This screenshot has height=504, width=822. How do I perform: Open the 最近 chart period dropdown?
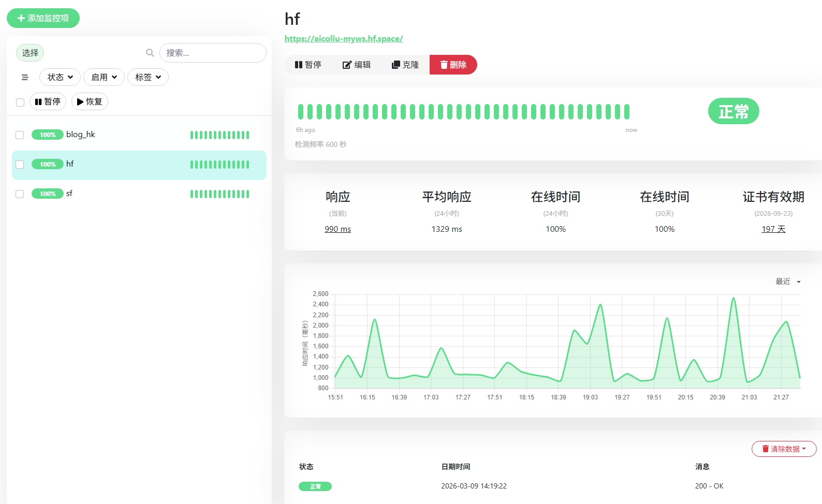click(x=788, y=281)
